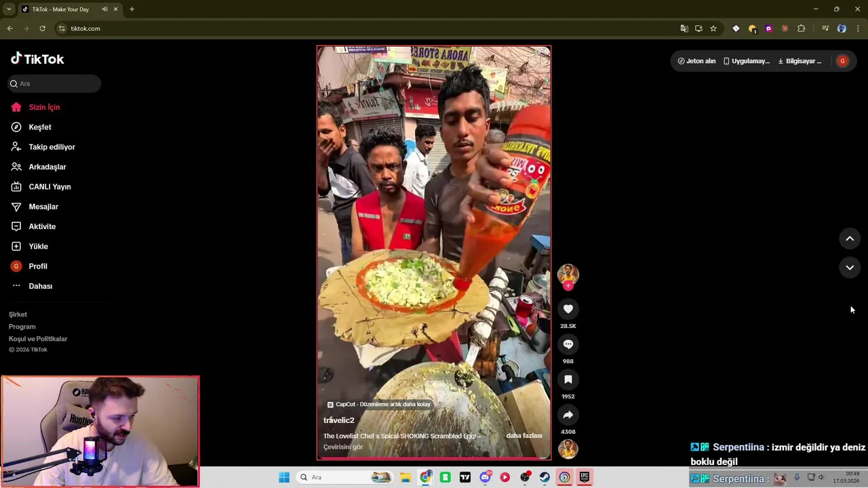The height and width of the screenshot is (488, 868).
Task: Open Mesajlar inbox
Action: pos(35,207)
